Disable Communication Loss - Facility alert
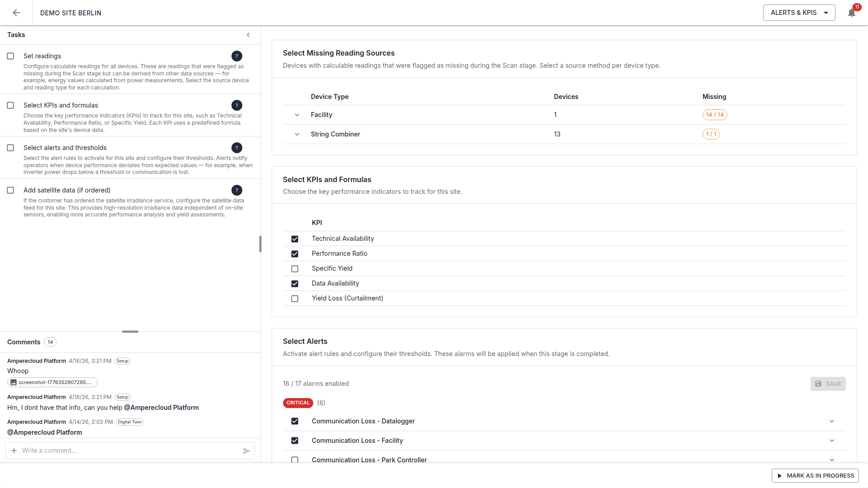This screenshot has width=868, height=488. [295, 441]
